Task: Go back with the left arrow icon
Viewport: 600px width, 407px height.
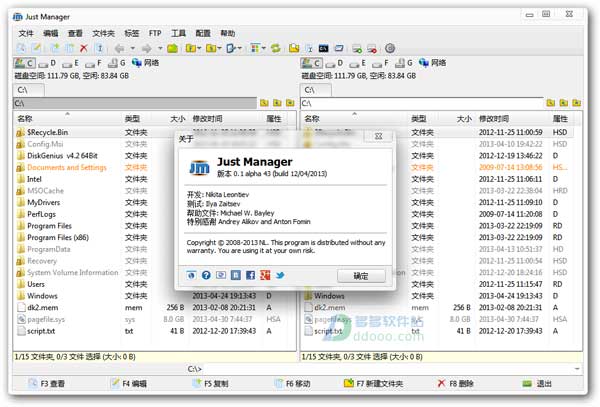Action: (x=120, y=48)
